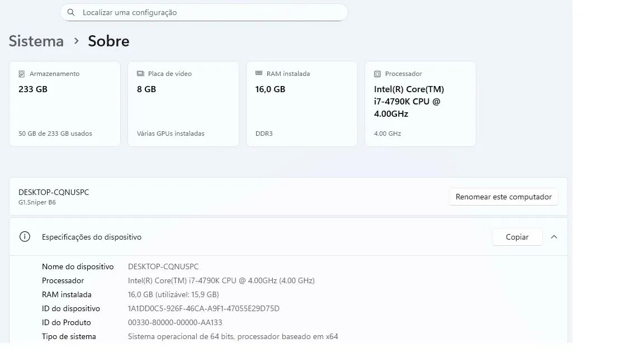Screen dimensions: 644x362
Task: Open the RAM instalada 16,0 GB card
Action: click(302, 104)
